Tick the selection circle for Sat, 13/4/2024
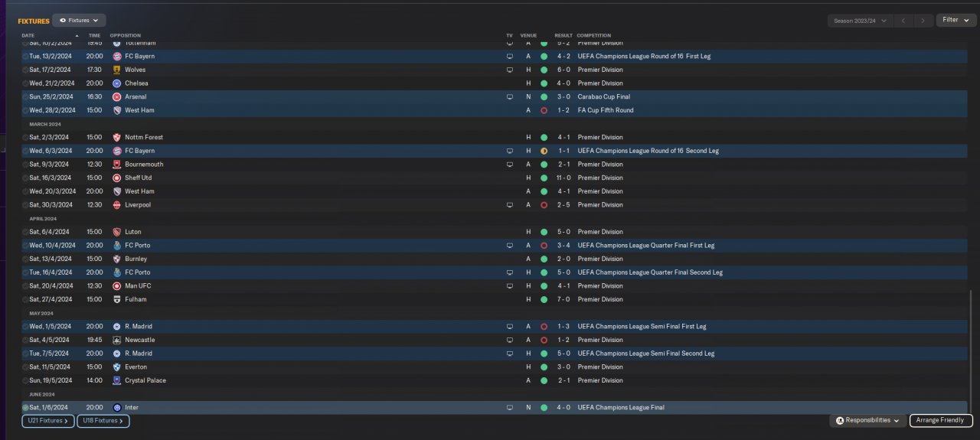 point(25,259)
